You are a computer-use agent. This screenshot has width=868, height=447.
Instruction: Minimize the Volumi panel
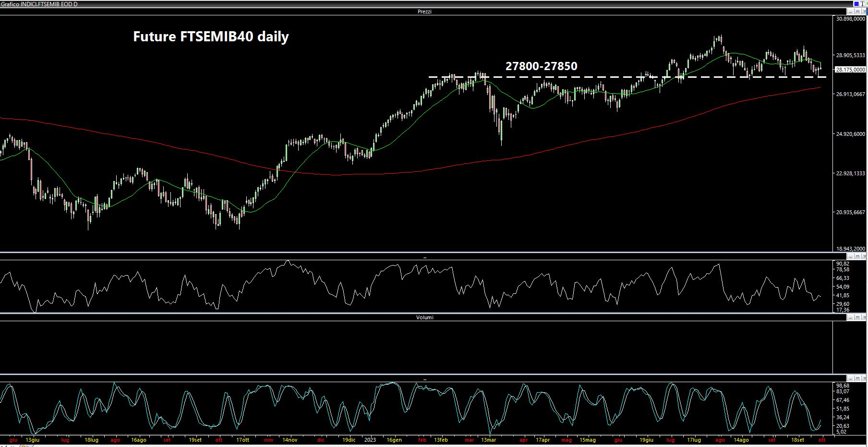pos(850,317)
